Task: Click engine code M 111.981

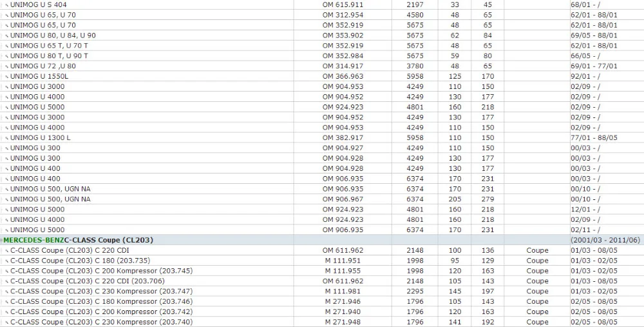Action: (343, 292)
